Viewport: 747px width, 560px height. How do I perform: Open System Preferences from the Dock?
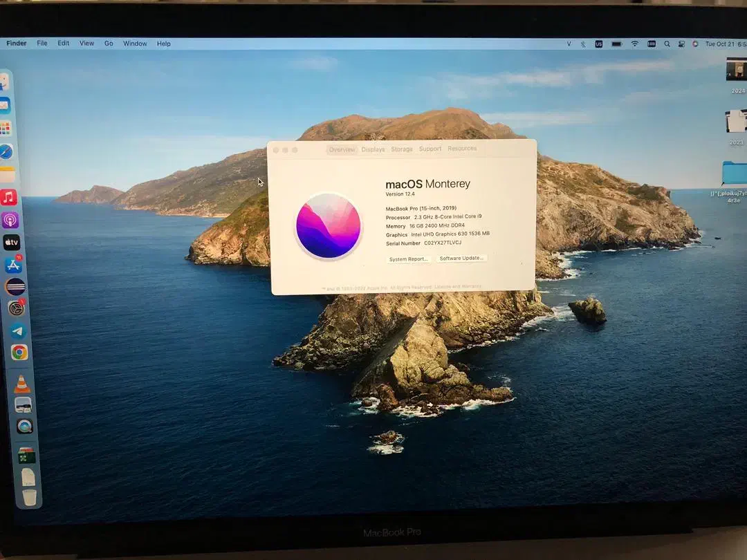coord(17,308)
